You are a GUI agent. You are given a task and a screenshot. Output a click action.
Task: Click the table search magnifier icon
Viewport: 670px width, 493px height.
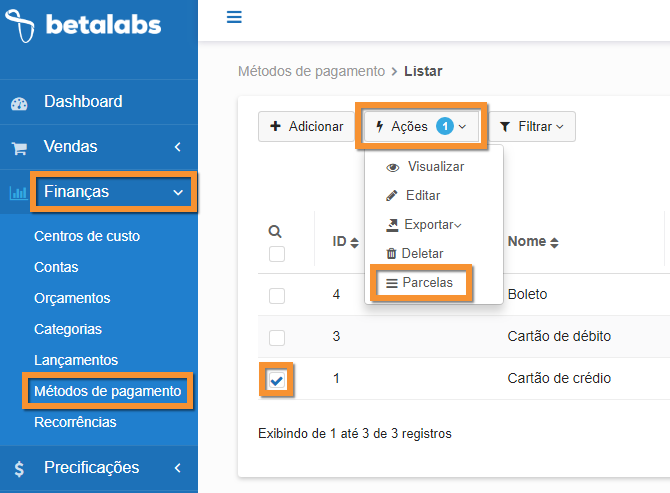pyautogui.click(x=275, y=232)
